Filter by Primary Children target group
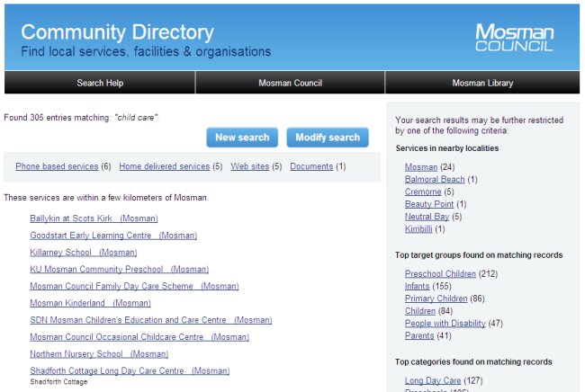 [436, 298]
